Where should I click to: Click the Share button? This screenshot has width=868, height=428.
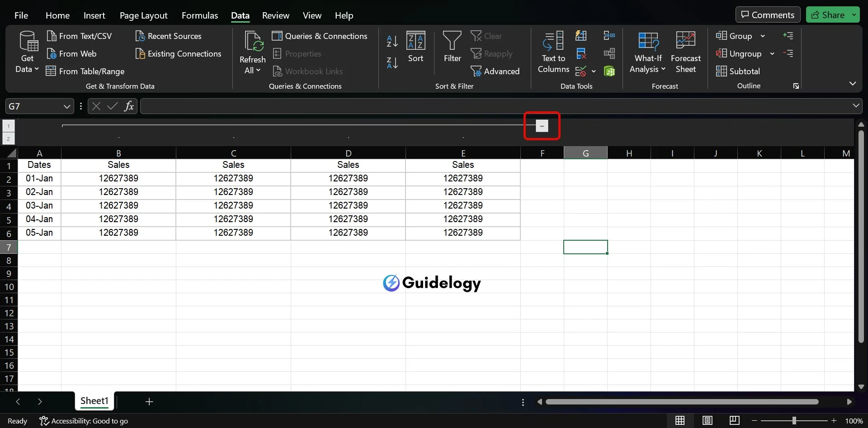coord(828,15)
